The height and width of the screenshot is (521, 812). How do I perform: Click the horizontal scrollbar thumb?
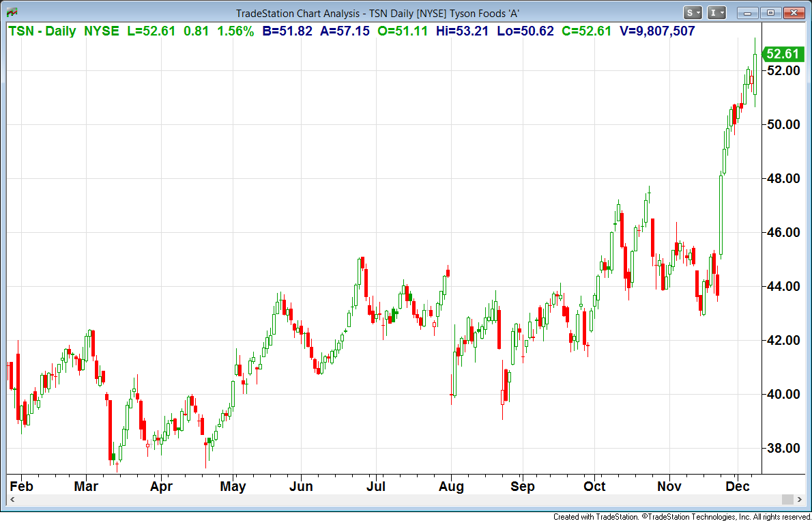[787, 500]
